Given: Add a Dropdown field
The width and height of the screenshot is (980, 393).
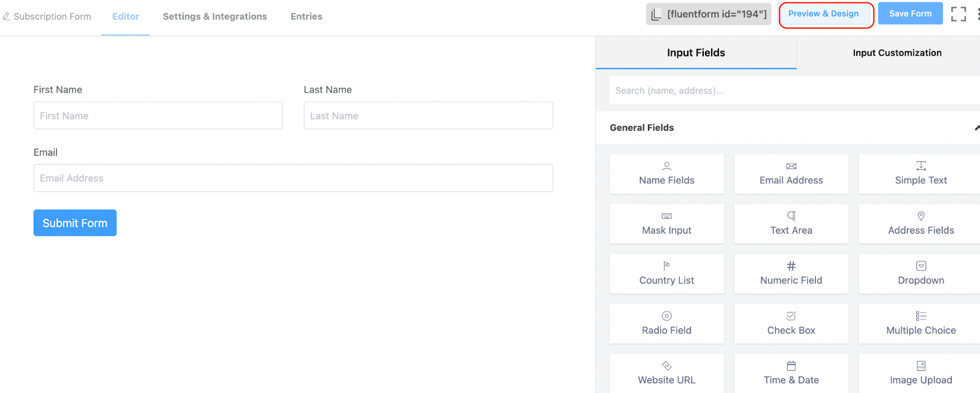Looking at the screenshot, I should pos(920,274).
